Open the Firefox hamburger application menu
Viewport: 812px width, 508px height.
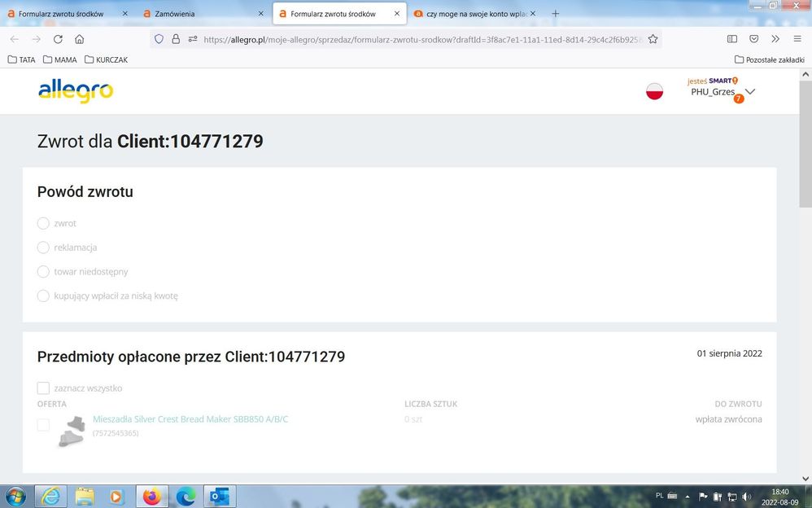[797, 39]
